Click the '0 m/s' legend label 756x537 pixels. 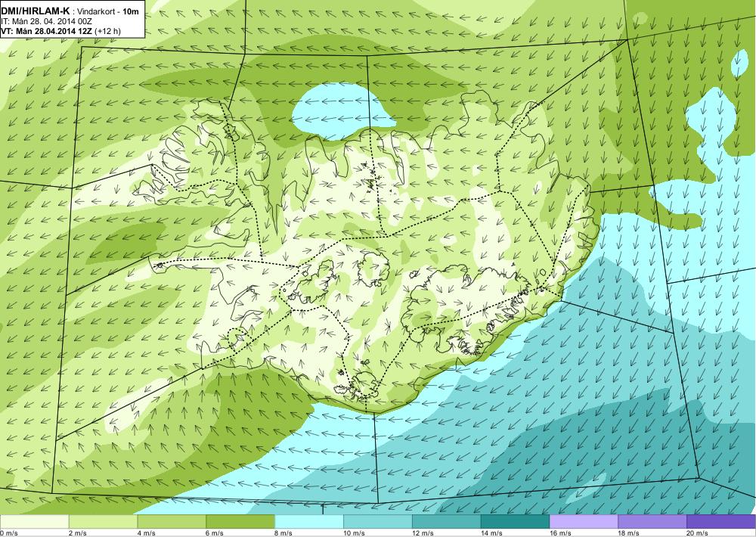click(9, 532)
